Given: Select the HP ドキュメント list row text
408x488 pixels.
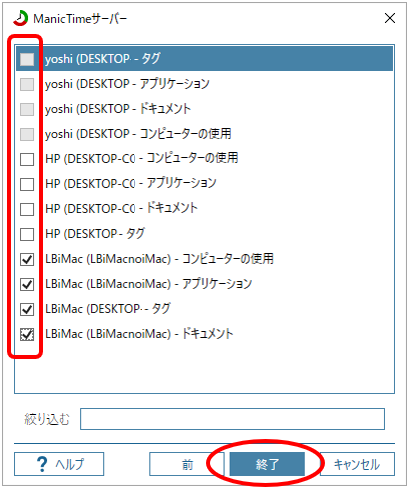Looking at the screenshot, I should point(121,209).
